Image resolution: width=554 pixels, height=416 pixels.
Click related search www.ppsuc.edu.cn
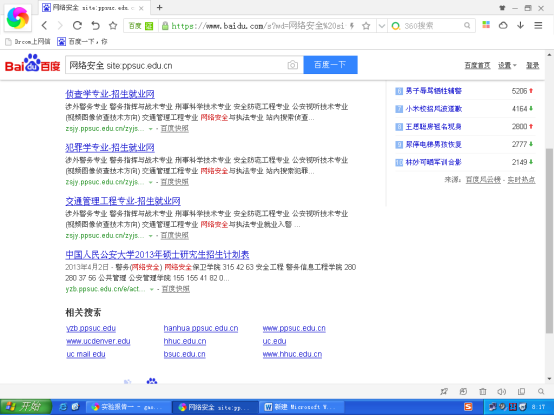coord(294,328)
